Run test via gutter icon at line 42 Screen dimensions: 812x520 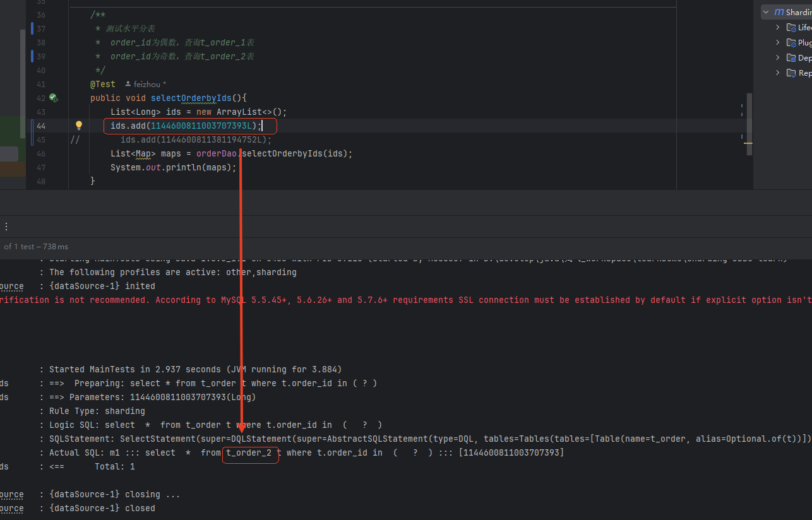tap(54, 98)
